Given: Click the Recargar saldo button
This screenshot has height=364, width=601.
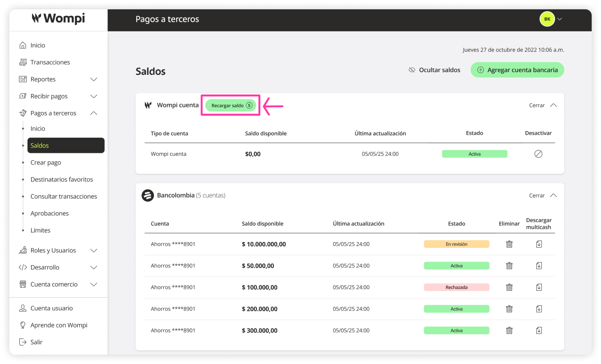Looking at the screenshot, I should click(x=231, y=106).
